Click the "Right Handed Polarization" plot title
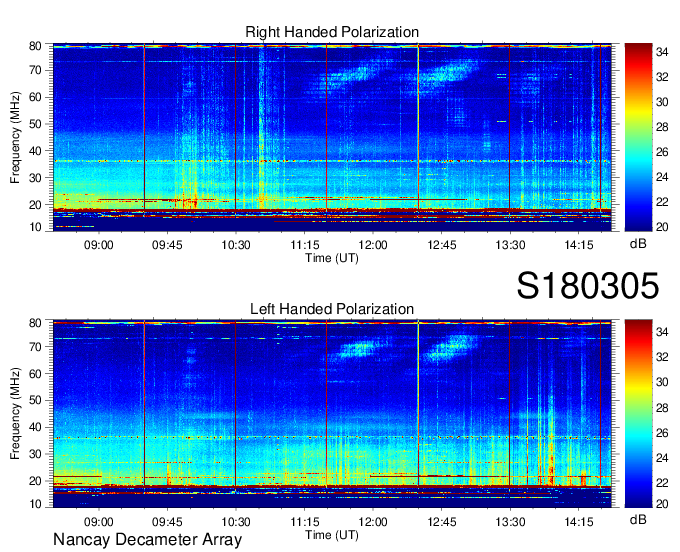Screen dimensions: 680x552 (332, 32)
